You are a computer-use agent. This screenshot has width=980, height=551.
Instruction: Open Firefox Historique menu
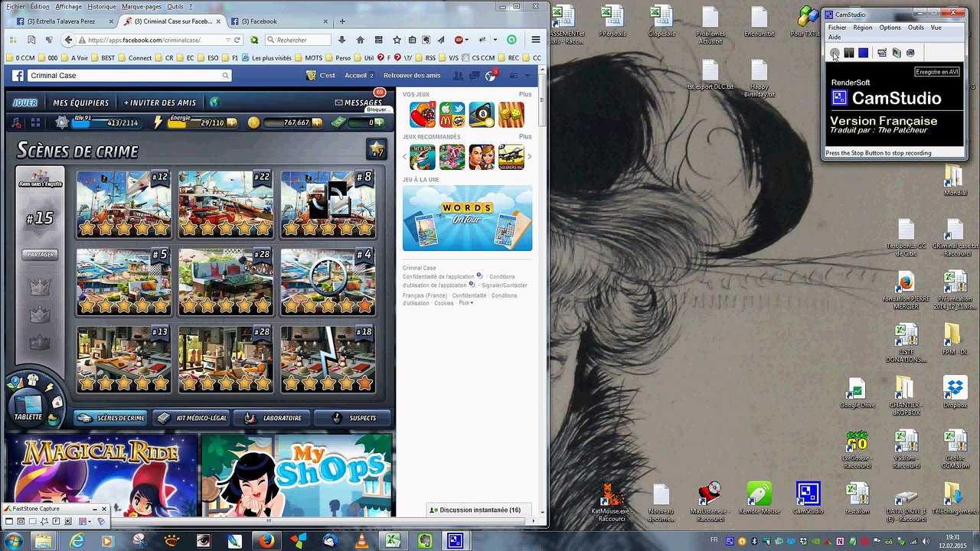point(102,6)
